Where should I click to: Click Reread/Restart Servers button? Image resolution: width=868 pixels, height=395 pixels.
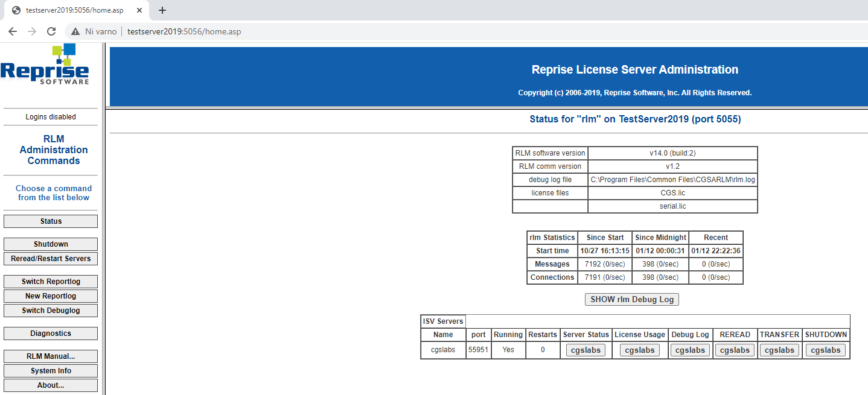(51, 259)
